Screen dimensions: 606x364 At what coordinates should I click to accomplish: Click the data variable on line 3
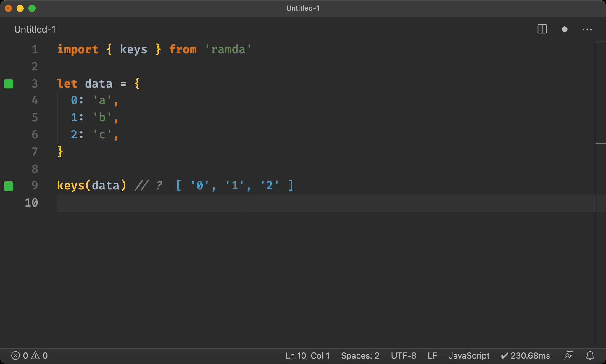tap(99, 84)
